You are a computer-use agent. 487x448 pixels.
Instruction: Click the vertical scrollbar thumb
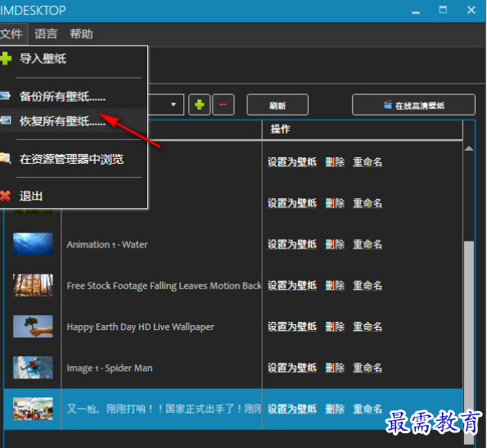[469, 342]
